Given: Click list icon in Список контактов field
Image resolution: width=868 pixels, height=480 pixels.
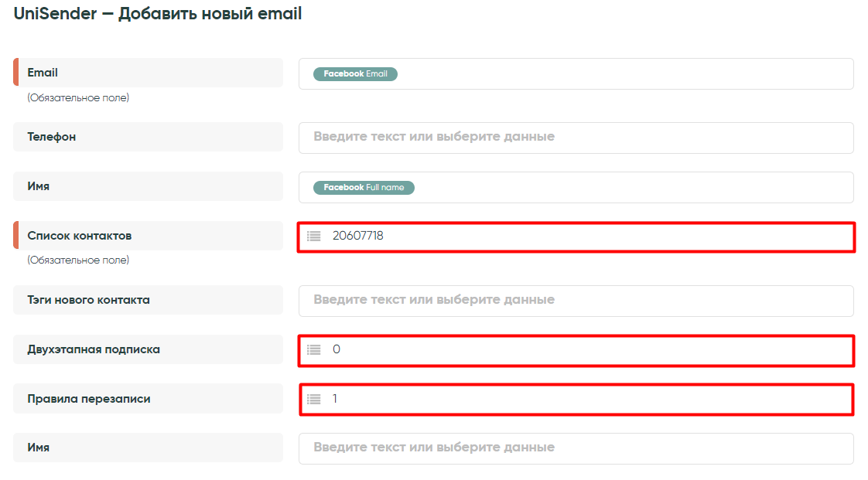Looking at the screenshot, I should 313,236.
